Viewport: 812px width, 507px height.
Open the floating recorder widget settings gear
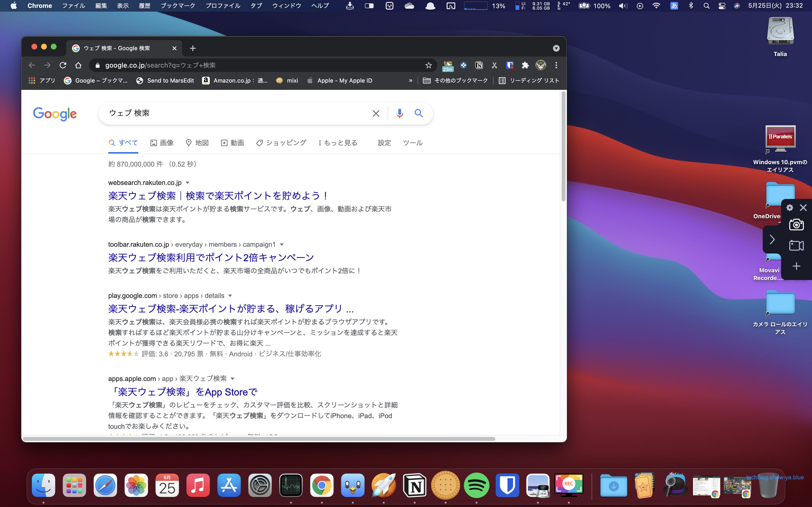(790, 208)
